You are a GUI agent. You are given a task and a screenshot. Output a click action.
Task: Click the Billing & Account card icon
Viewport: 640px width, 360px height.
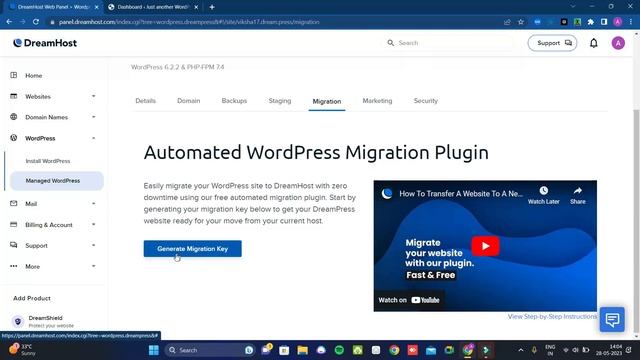point(13,224)
